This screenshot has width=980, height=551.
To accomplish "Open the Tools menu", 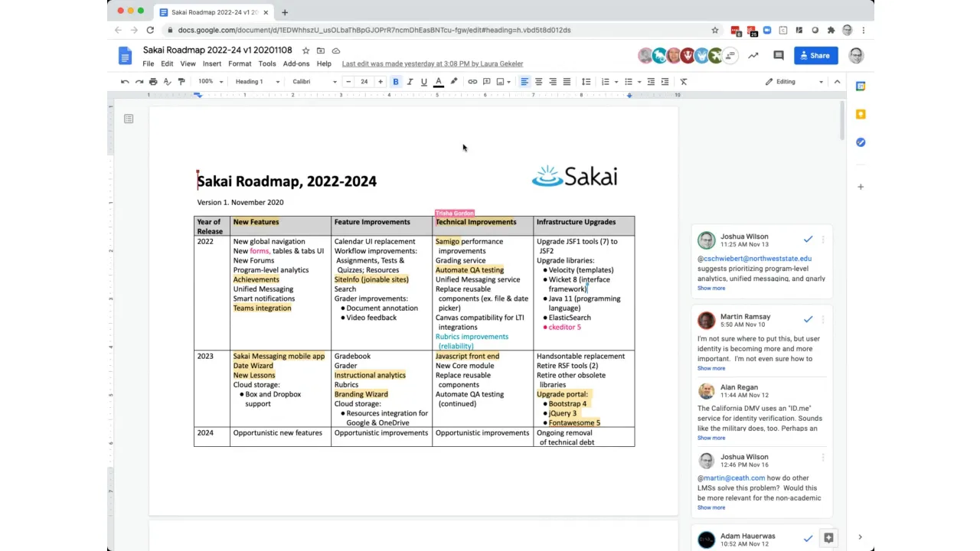I will (267, 64).
